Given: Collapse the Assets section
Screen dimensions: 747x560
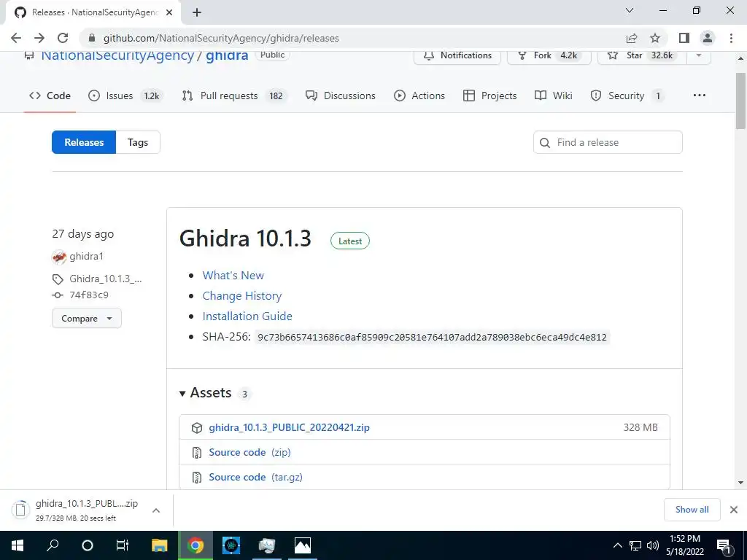Looking at the screenshot, I should [205, 393].
